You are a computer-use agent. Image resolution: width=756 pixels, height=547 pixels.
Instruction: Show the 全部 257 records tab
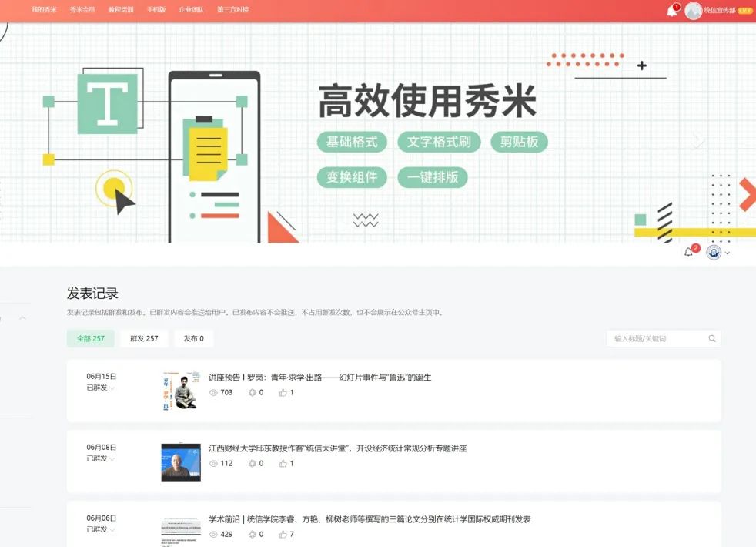[x=91, y=338]
